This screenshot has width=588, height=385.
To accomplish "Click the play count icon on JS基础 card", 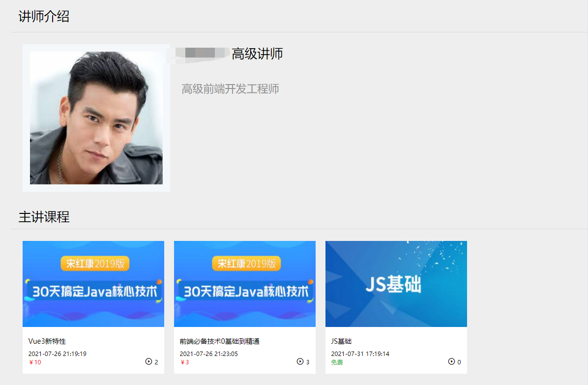I will pyautogui.click(x=451, y=361).
